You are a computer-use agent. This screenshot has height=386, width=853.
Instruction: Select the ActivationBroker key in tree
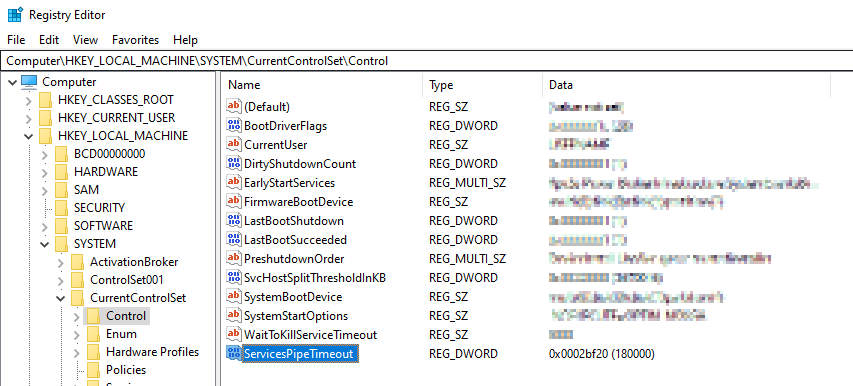[134, 262]
